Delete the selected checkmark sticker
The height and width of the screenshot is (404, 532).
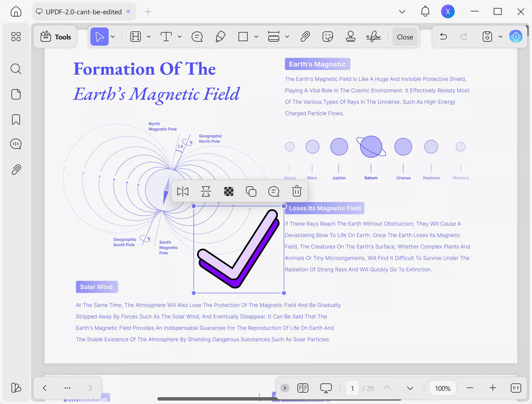297,191
